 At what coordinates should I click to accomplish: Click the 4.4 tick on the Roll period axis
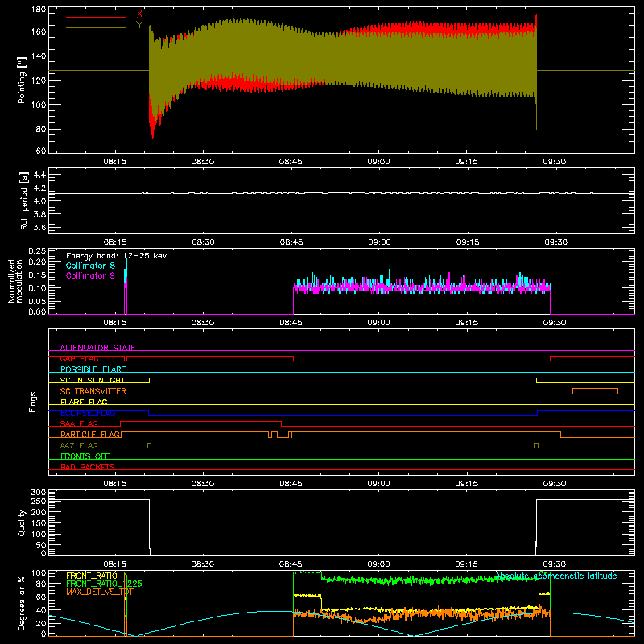pyautogui.click(x=39, y=175)
